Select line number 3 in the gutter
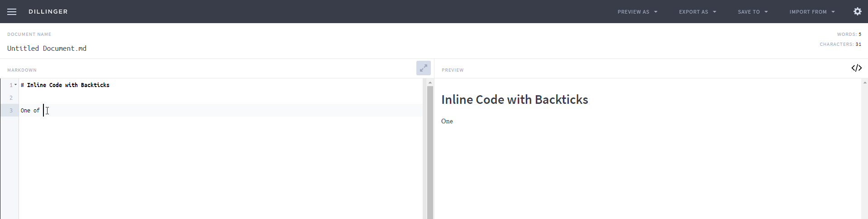The width and height of the screenshot is (868, 219). tap(11, 111)
